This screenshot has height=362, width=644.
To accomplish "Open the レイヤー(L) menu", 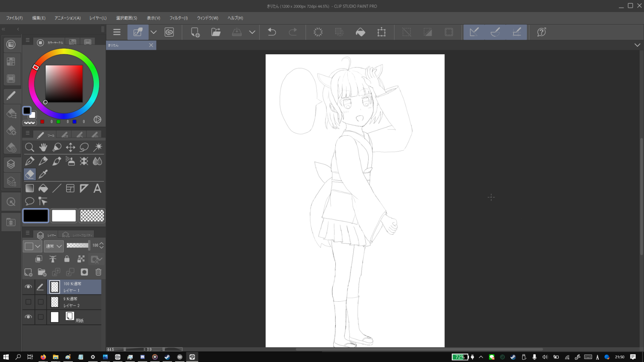I will click(x=98, y=18).
